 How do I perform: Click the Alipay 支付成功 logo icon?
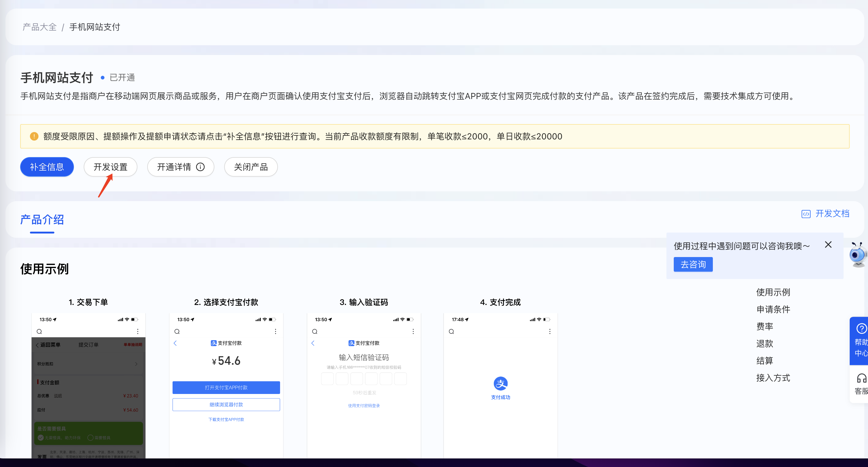500,383
